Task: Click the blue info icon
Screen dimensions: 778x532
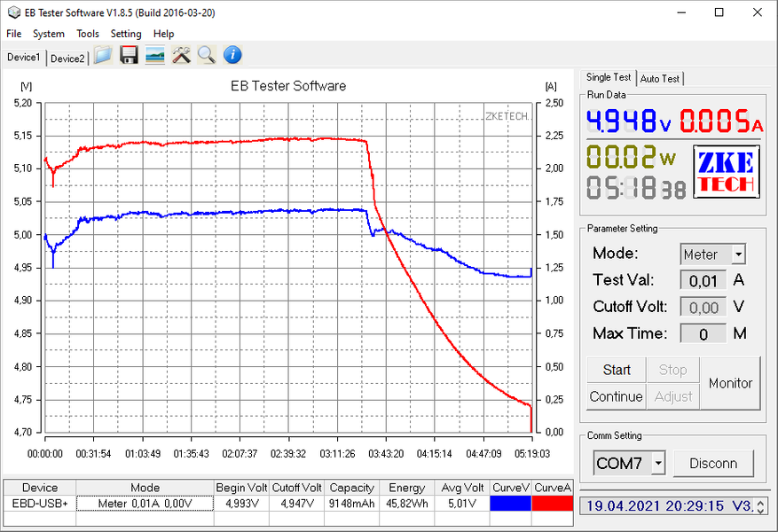Action: point(232,56)
